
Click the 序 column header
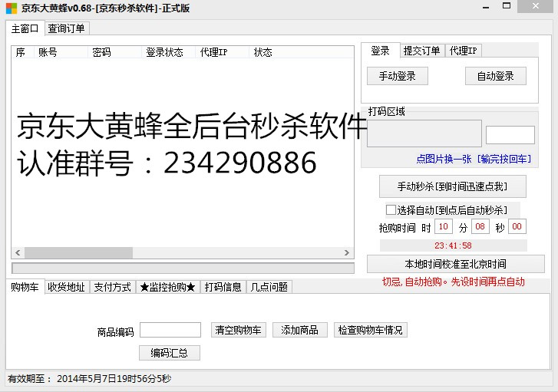22,52
